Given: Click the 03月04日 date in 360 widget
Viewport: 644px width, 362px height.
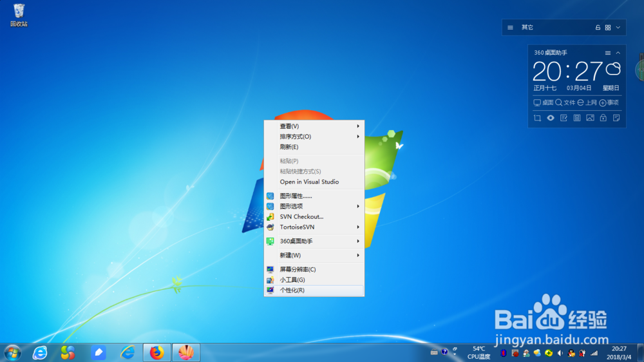Looking at the screenshot, I should click(579, 88).
